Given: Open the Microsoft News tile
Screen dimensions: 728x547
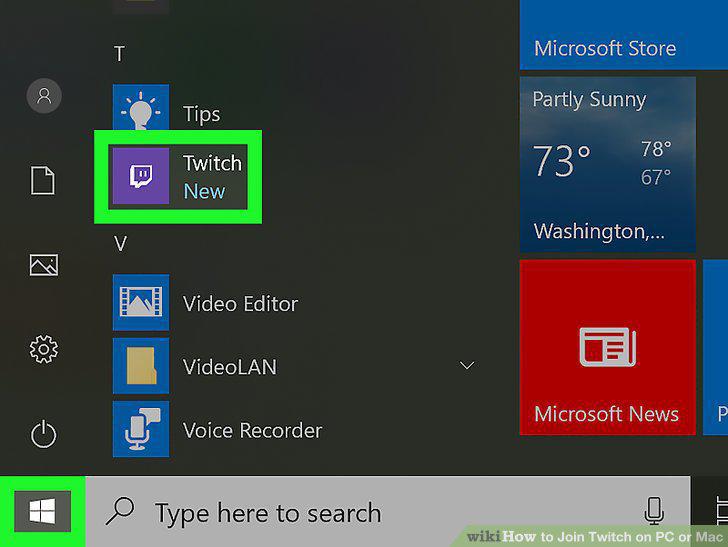Looking at the screenshot, I should 608,347.
